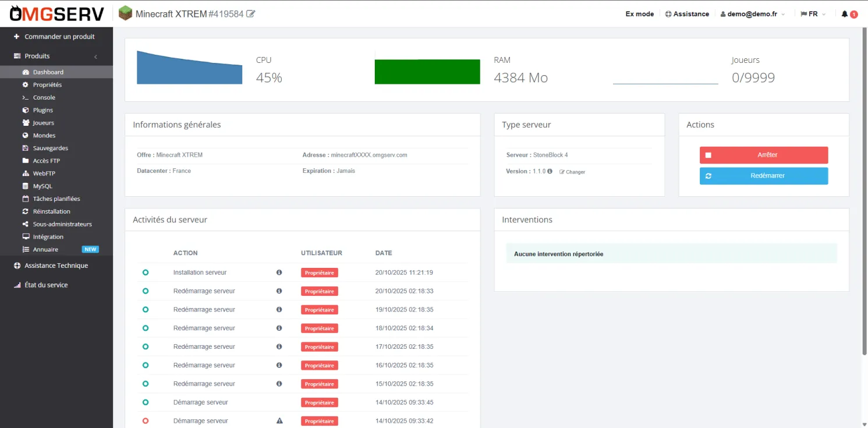The height and width of the screenshot is (428, 868).
Task: Open Tâches planifiées in sidebar
Action: point(56,199)
